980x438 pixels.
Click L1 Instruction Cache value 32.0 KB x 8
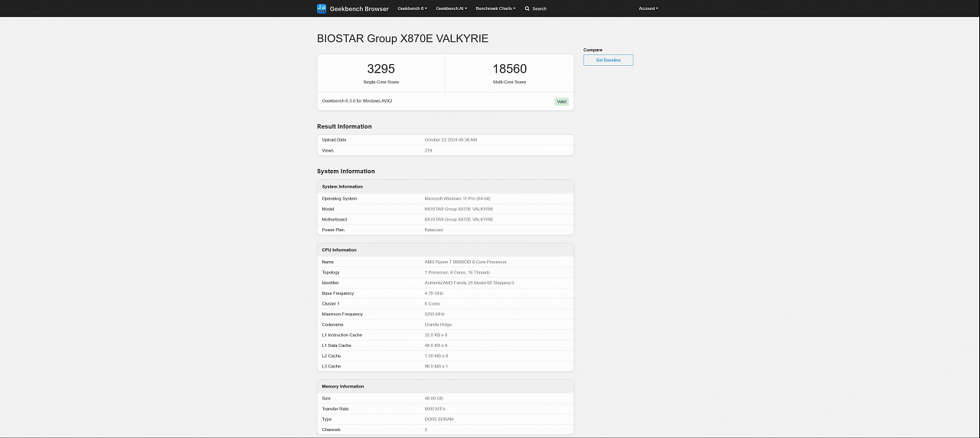[x=436, y=335]
